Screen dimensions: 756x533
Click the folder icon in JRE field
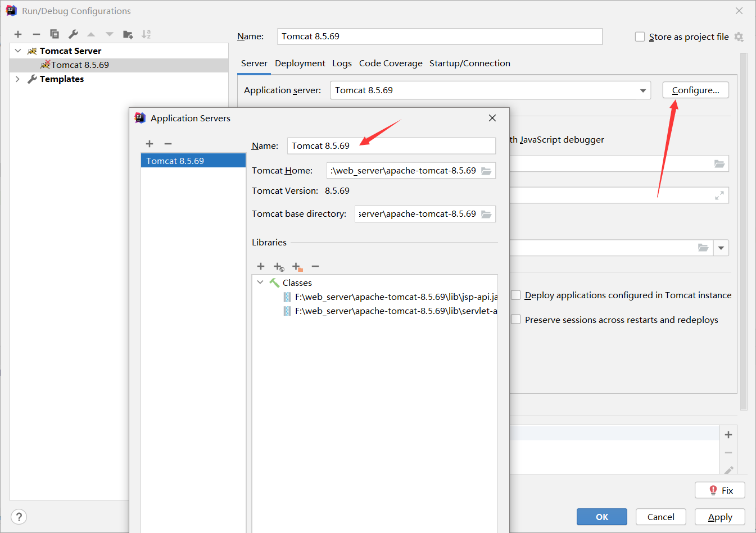(703, 248)
